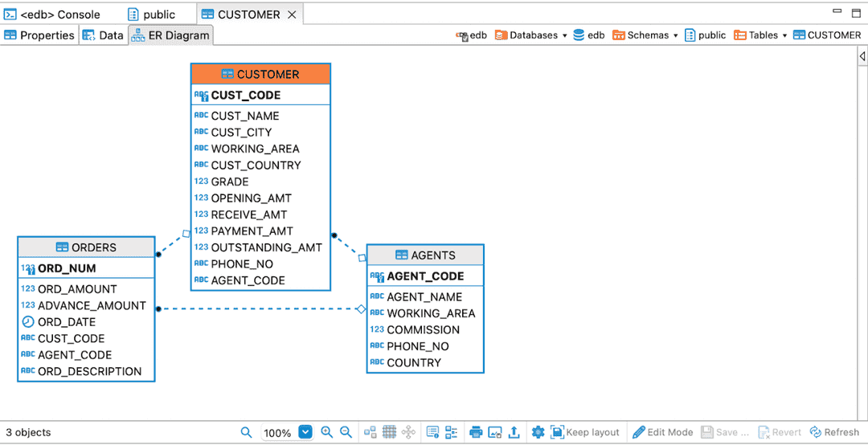The width and height of the screenshot is (868, 445).
Task: Switch to the Properties tab
Action: pos(39,35)
